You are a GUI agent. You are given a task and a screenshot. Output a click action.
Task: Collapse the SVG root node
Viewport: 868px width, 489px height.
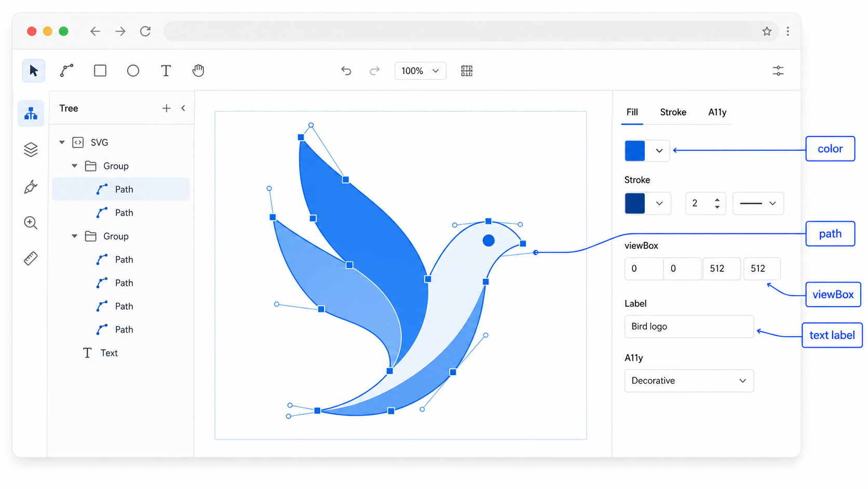point(62,142)
